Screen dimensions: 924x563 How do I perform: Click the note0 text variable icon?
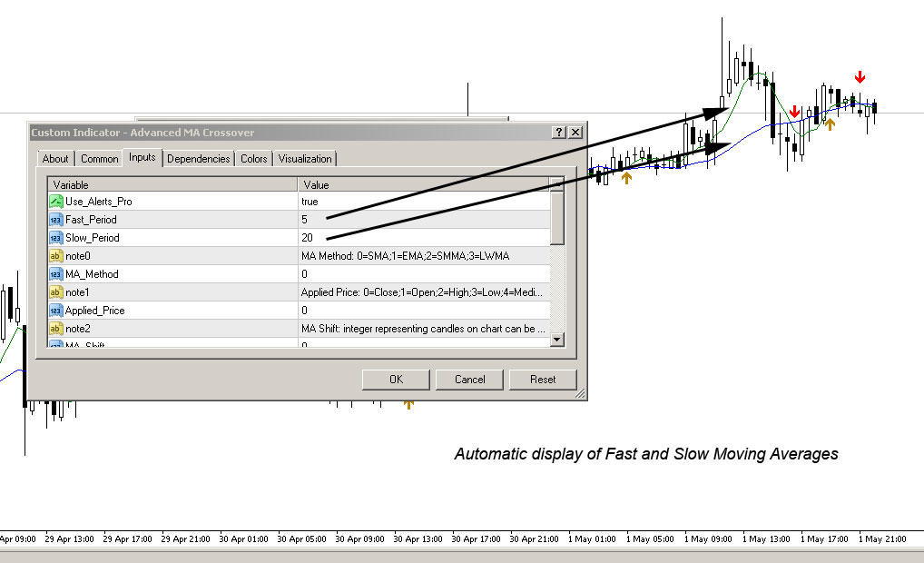[56, 255]
